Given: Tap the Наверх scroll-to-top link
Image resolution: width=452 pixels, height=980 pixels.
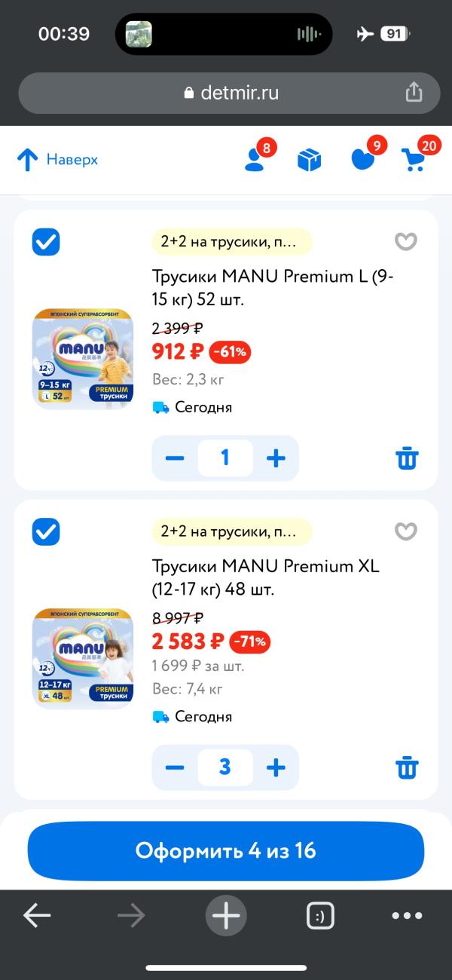Looking at the screenshot, I should click(57, 160).
